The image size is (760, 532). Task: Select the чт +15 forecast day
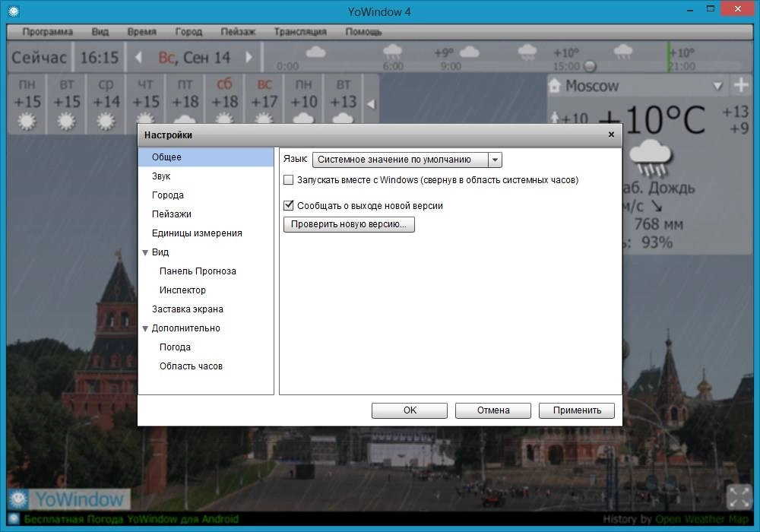(145, 103)
